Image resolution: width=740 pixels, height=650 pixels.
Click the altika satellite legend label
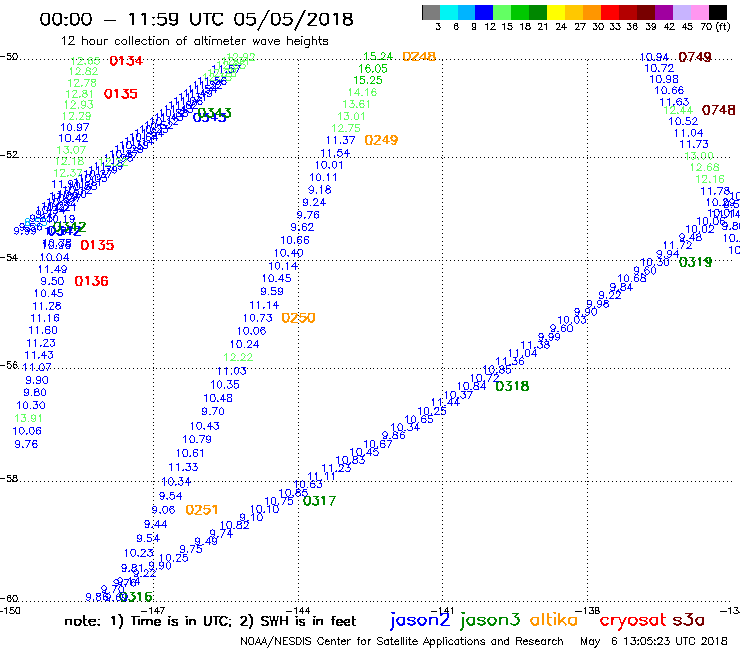point(553,619)
